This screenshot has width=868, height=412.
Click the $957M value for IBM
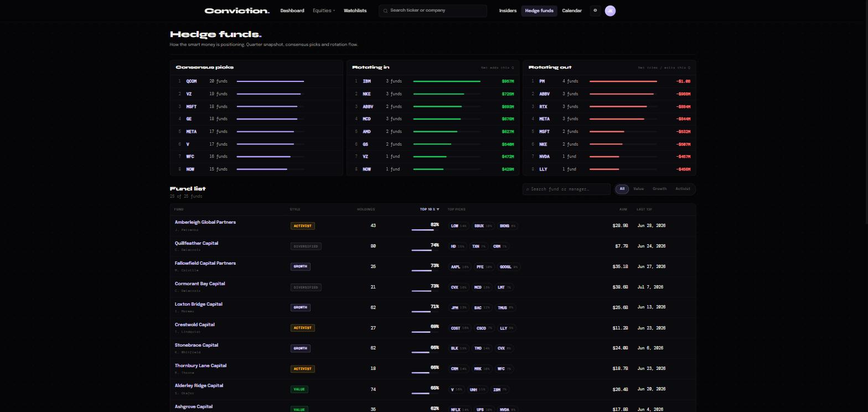coord(508,81)
